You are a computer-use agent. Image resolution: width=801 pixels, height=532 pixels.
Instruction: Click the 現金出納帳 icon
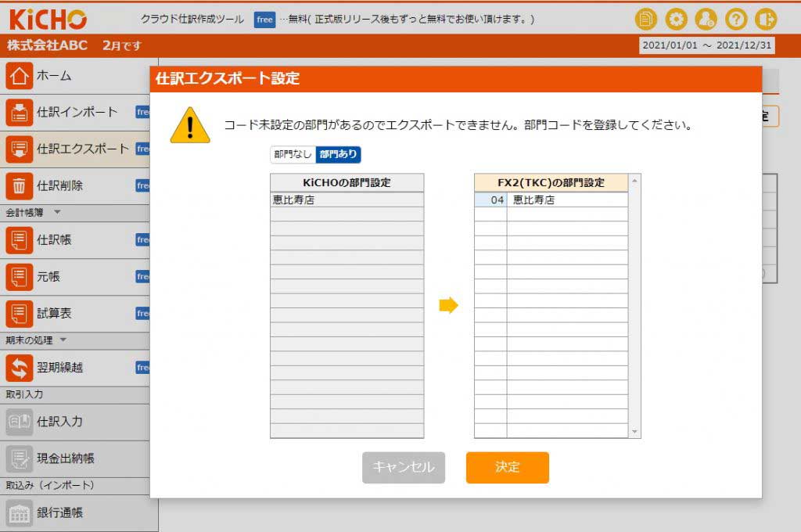(x=20, y=458)
